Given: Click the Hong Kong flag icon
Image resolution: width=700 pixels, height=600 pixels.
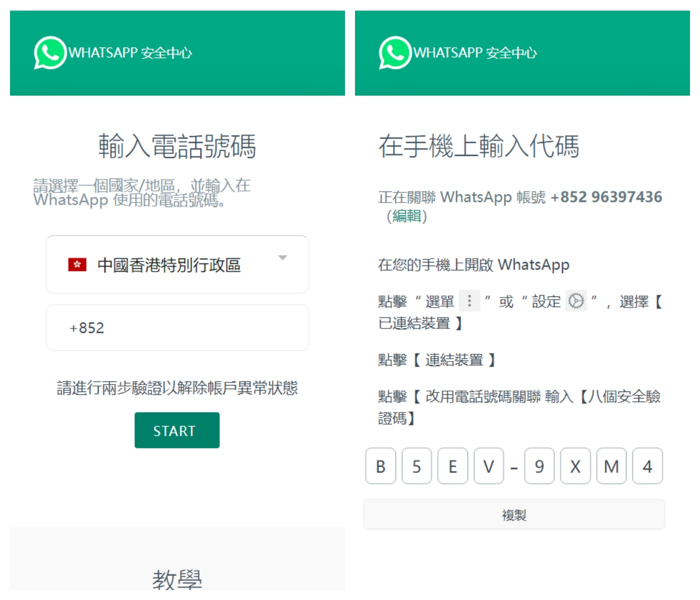Looking at the screenshot, I should [x=77, y=264].
